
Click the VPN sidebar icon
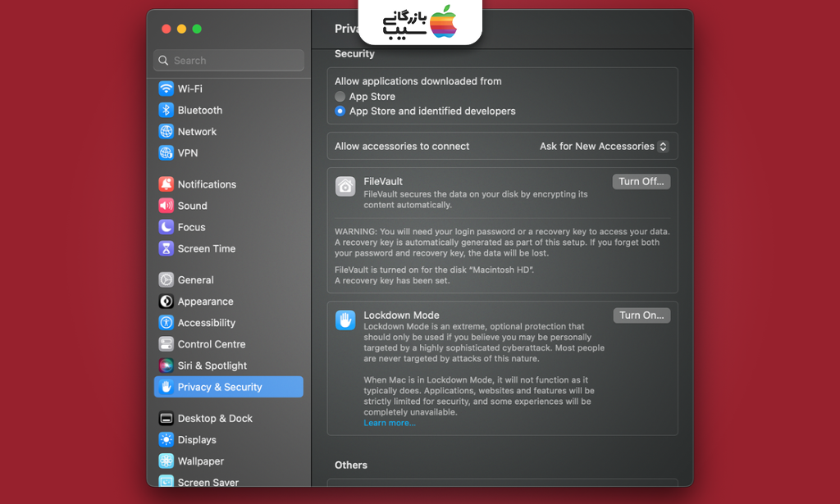coord(166,152)
